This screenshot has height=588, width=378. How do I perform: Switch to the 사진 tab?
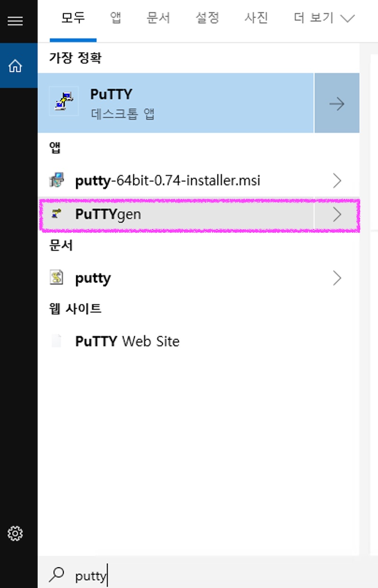coord(256,18)
